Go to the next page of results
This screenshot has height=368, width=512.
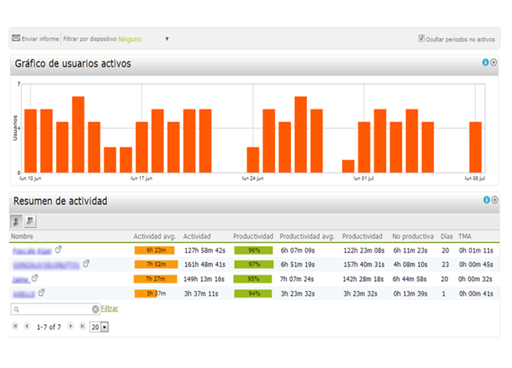pos(70,326)
